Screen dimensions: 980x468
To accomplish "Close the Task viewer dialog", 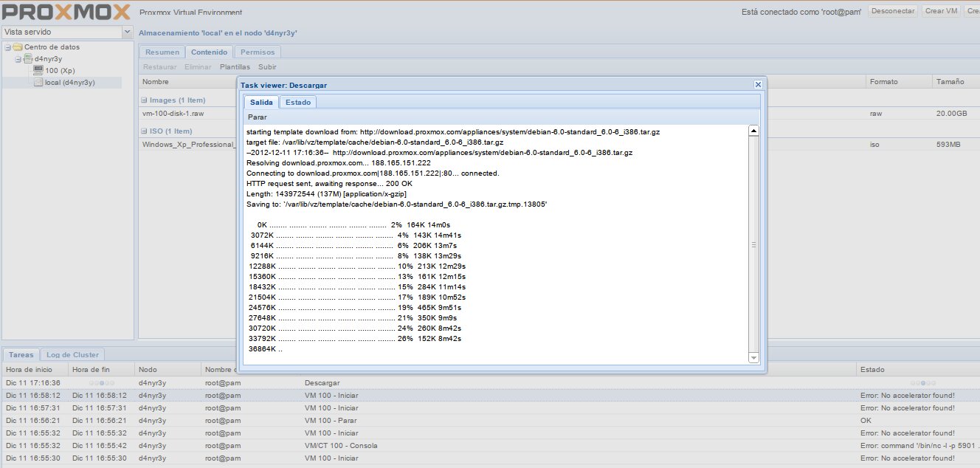I will 757,85.
